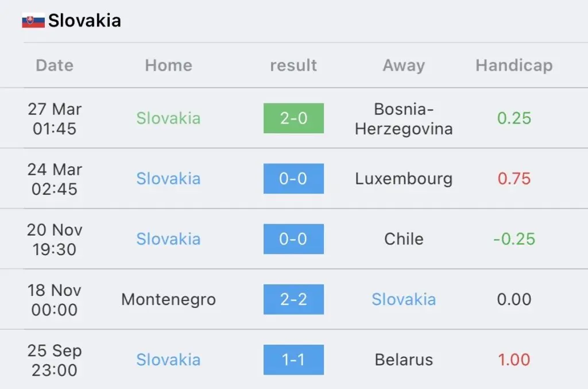
Task: Click the 0-0 result against Chile
Action: (293, 239)
